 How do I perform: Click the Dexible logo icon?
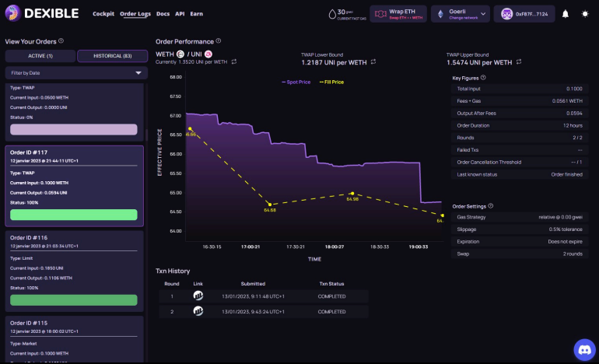(12, 13)
